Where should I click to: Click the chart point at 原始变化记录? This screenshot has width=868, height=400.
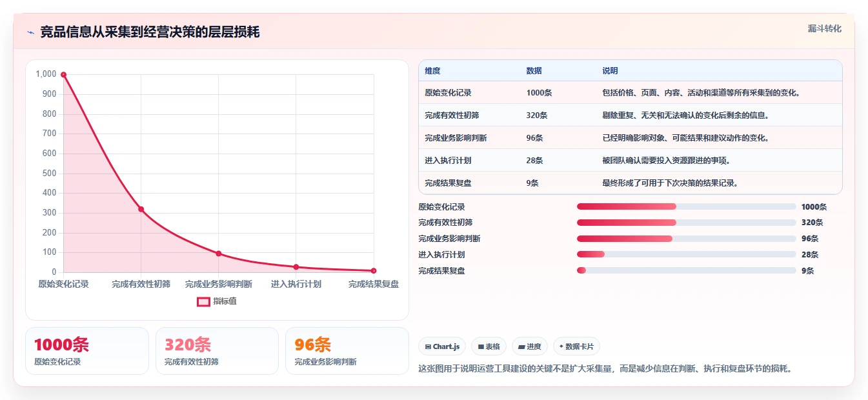tap(63, 75)
